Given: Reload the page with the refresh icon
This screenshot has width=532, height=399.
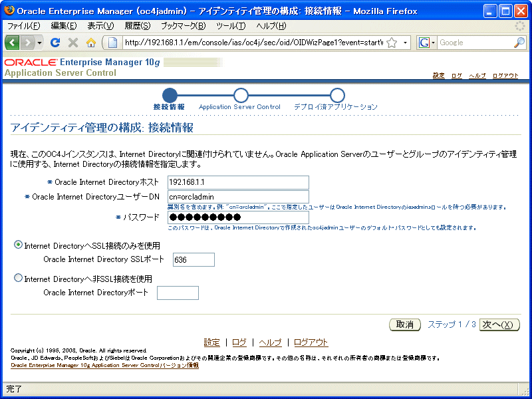Looking at the screenshot, I should click(55, 43).
